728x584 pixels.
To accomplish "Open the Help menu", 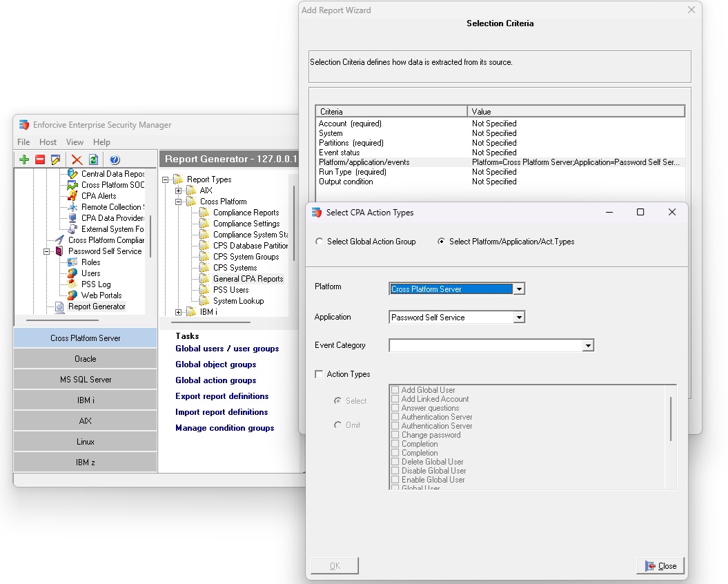I will [101, 142].
